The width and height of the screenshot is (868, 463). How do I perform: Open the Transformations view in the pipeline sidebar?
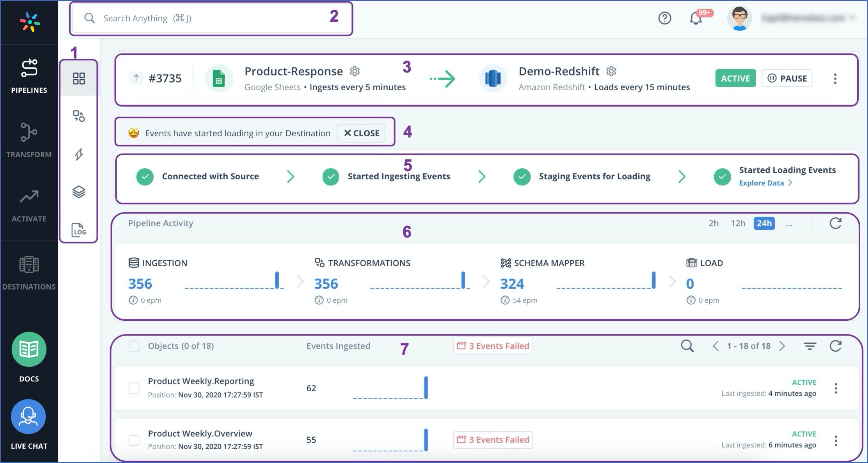(79, 116)
